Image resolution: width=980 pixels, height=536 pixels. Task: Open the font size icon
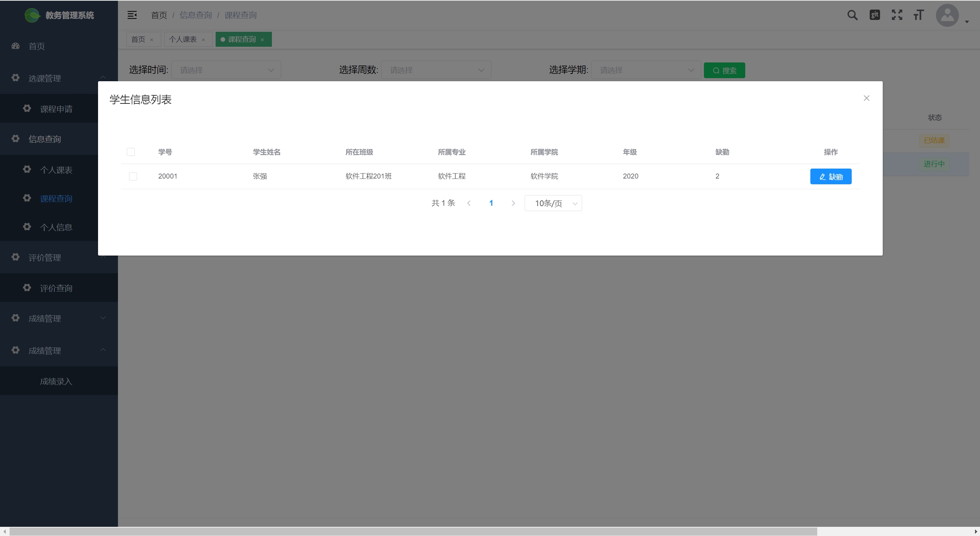919,15
